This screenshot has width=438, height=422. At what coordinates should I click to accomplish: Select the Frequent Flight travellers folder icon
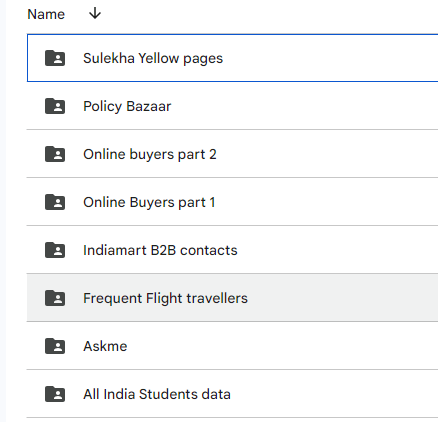pyautogui.click(x=55, y=298)
